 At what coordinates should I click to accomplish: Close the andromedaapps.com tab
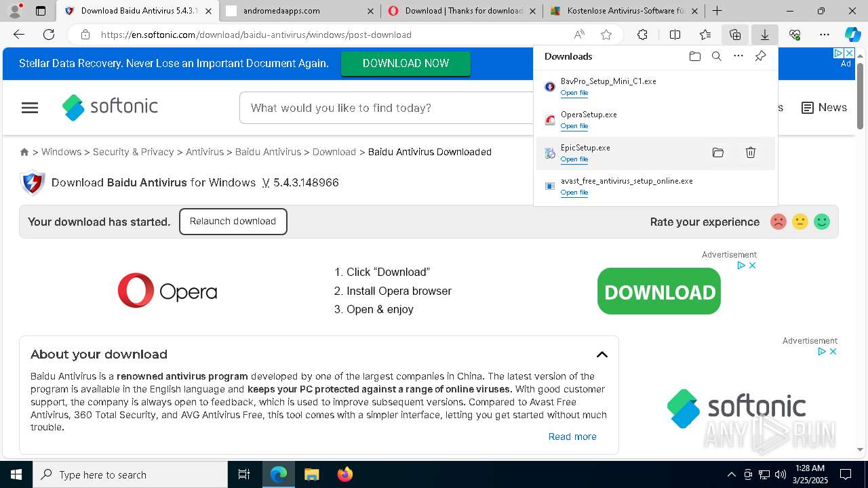(370, 11)
